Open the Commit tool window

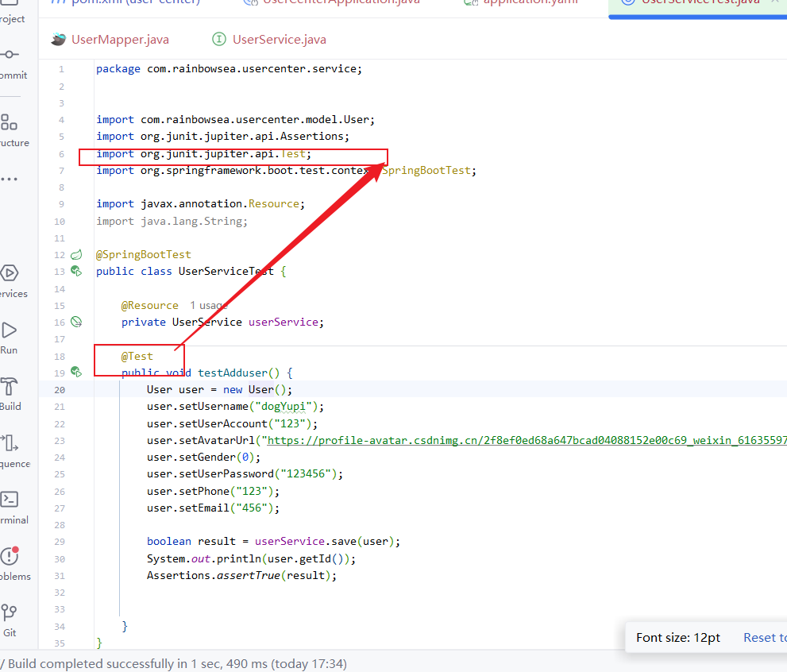[10, 55]
